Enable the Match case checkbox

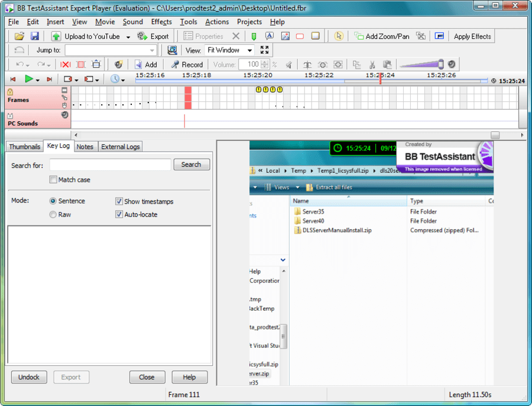pyautogui.click(x=53, y=179)
